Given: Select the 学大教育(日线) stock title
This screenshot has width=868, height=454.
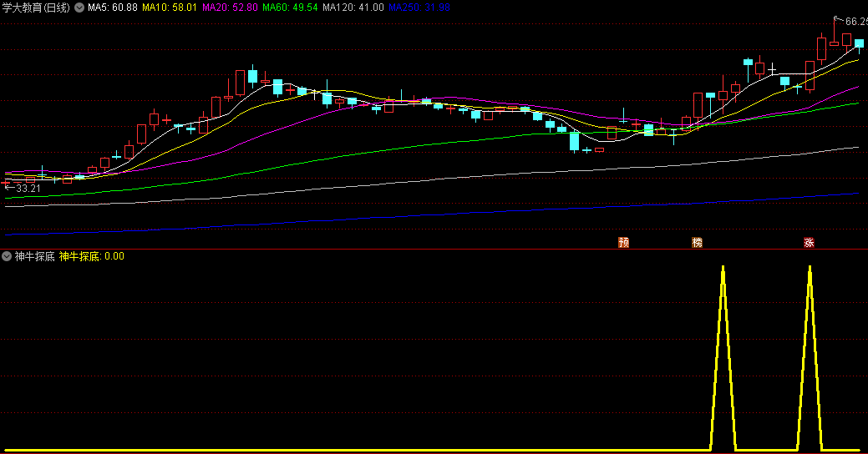Looking at the screenshot, I should pos(36,8).
